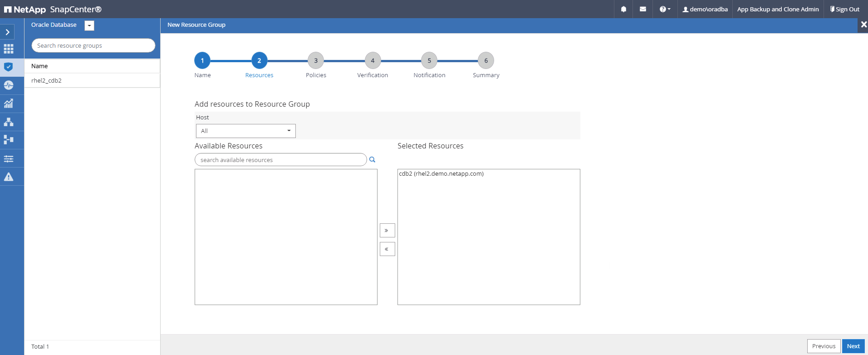Image resolution: width=868 pixels, height=355 pixels.
Task: Click the mail envelope icon
Action: point(643,9)
